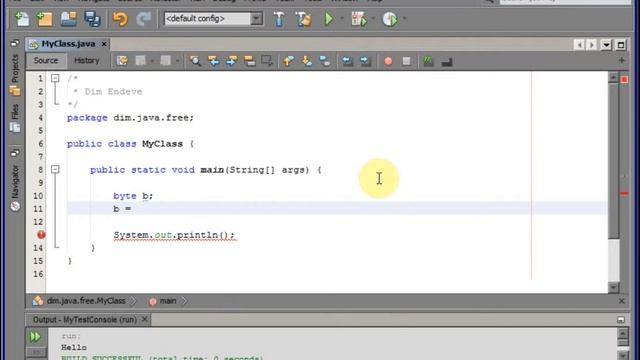The width and height of the screenshot is (640, 360).
Task: Click 'package dim.java.free;' line
Action: click(131, 118)
